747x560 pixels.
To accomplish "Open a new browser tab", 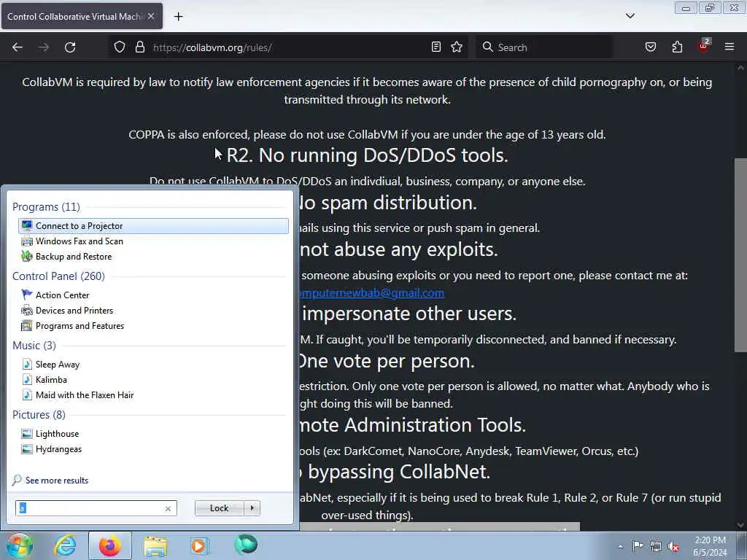I will pos(178,17).
